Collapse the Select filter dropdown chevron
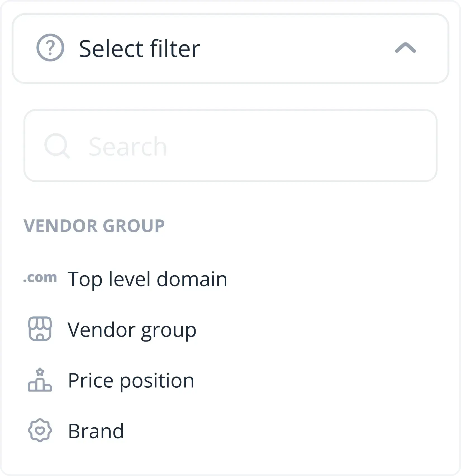This screenshot has height=476, width=461. [x=405, y=48]
